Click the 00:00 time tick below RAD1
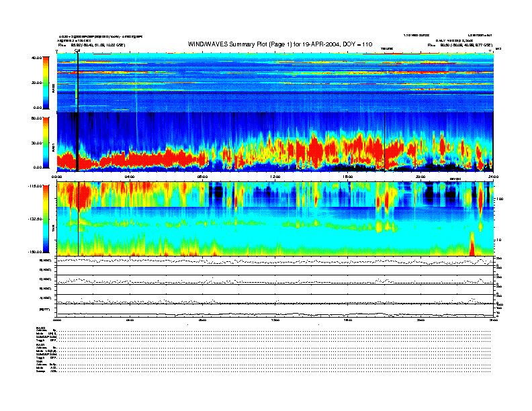The width and height of the screenshot is (532, 411). (58, 177)
